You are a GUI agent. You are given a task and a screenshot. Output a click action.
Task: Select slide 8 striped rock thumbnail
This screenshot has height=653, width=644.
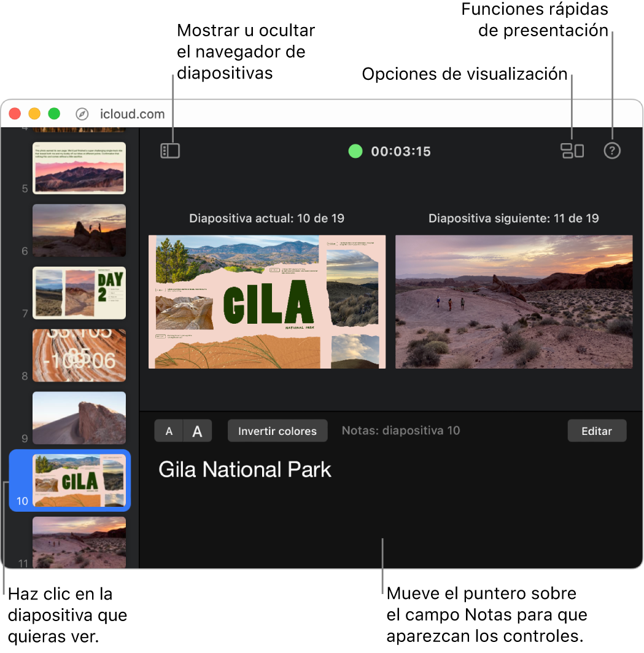79,356
